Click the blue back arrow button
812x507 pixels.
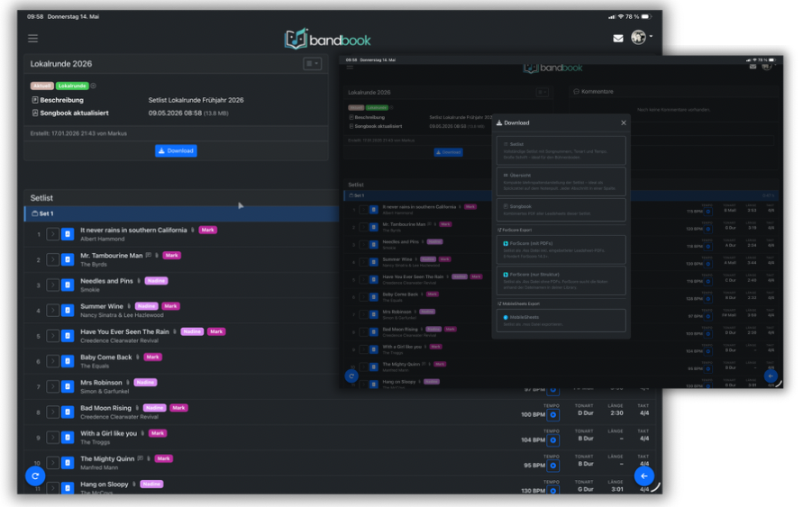point(644,476)
